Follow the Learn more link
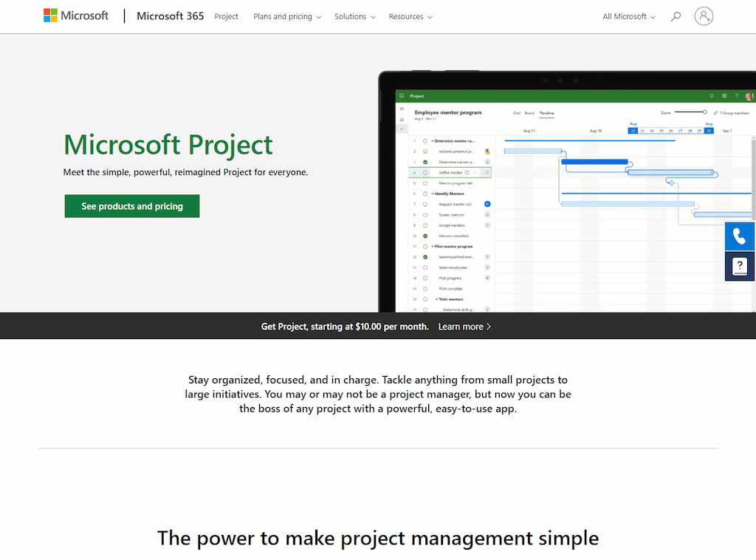Image resolution: width=756 pixels, height=560 pixels. 464,327
